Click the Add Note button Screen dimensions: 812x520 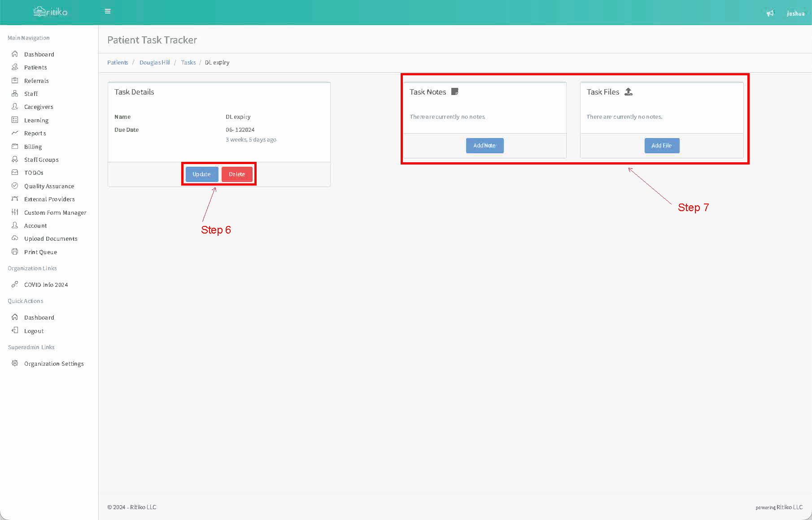click(x=485, y=146)
